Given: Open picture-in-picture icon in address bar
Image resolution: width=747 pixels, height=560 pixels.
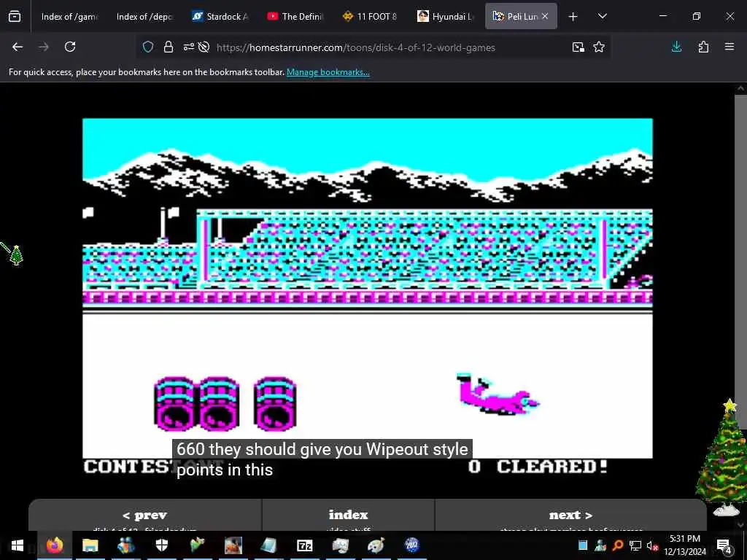Looking at the screenshot, I should point(578,47).
